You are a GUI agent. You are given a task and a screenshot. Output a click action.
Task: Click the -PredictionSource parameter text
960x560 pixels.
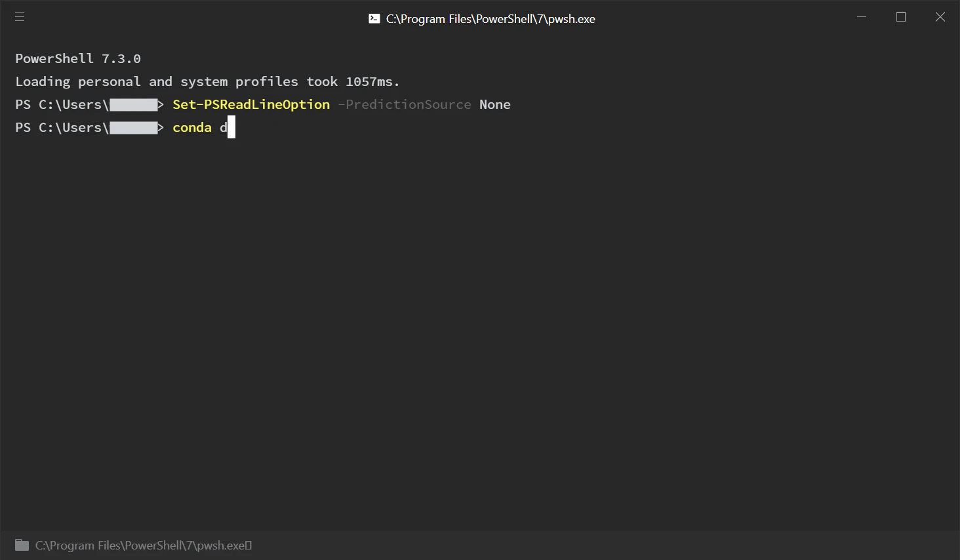coord(405,105)
